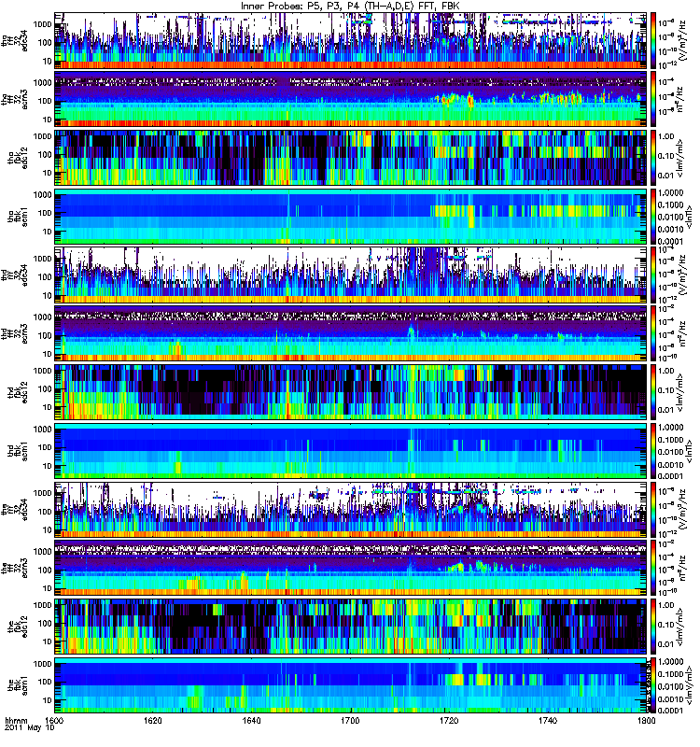The image size is (700, 747).
Task: Click the '1700' time axis label
Action: pos(351,720)
